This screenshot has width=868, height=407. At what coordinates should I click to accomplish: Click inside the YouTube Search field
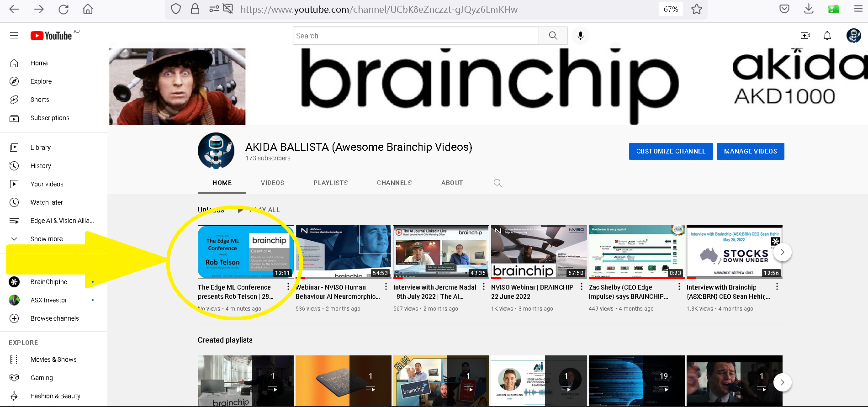click(x=416, y=36)
